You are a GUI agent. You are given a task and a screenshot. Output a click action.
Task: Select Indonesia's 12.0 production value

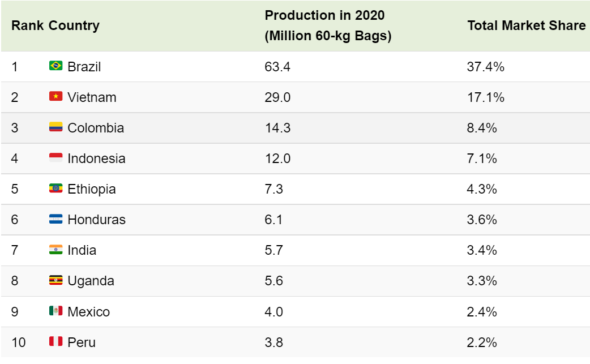click(277, 159)
